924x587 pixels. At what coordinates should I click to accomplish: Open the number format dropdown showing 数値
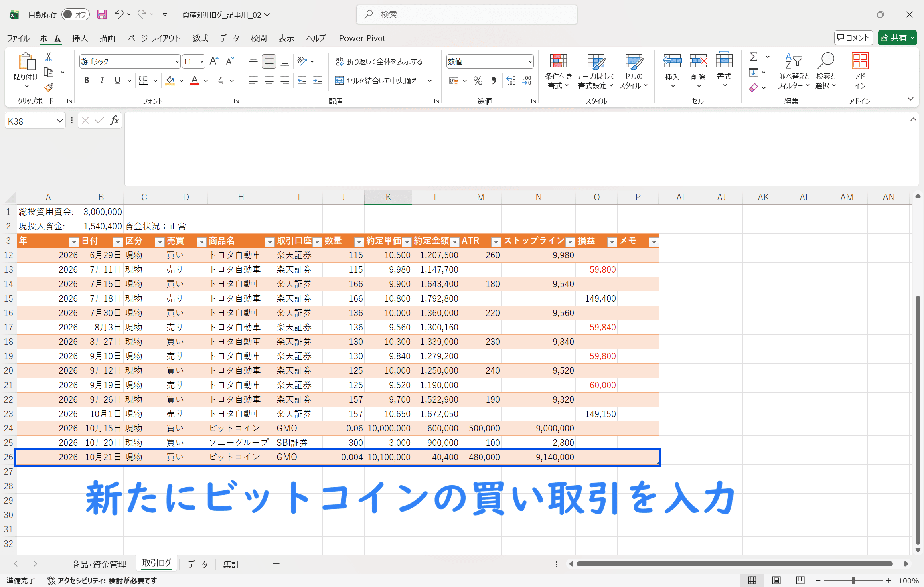coord(530,61)
